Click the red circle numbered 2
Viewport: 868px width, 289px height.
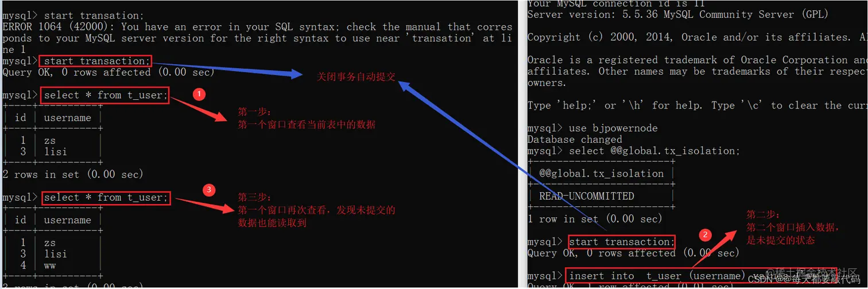[705, 235]
